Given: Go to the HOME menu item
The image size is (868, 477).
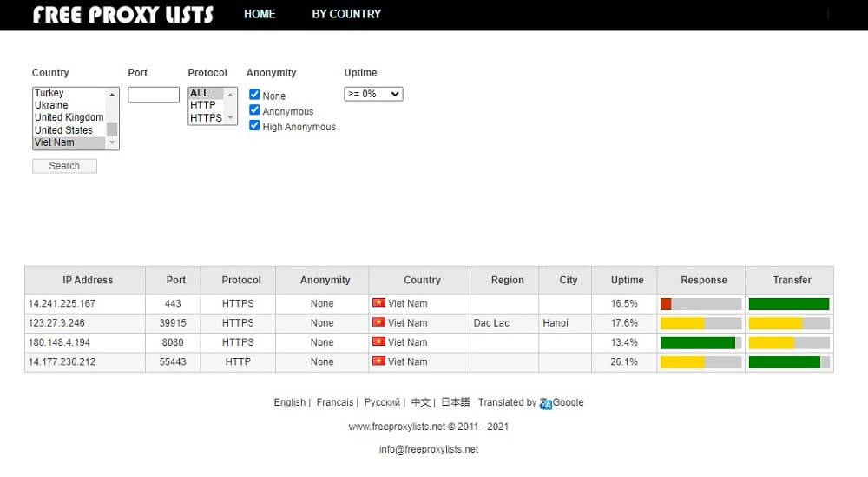Looking at the screenshot, I should [260, 14].
